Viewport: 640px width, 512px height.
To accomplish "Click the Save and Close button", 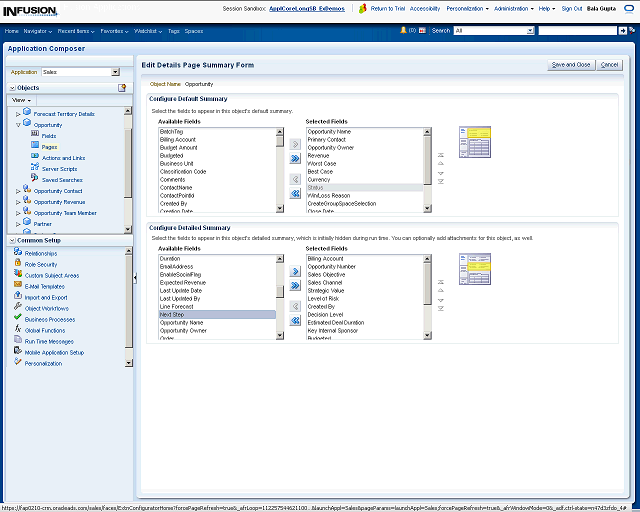I will pos(570,65).
